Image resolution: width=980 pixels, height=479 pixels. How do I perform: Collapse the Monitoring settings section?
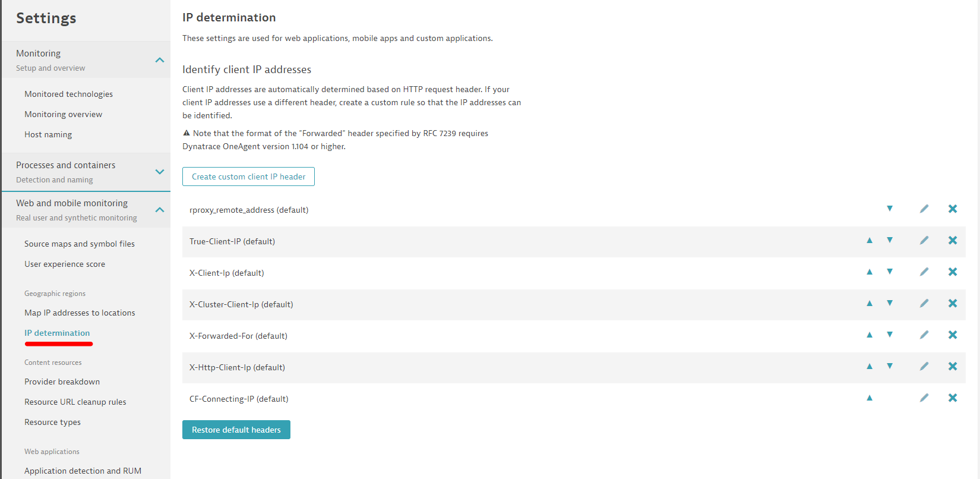coord(159,60)
